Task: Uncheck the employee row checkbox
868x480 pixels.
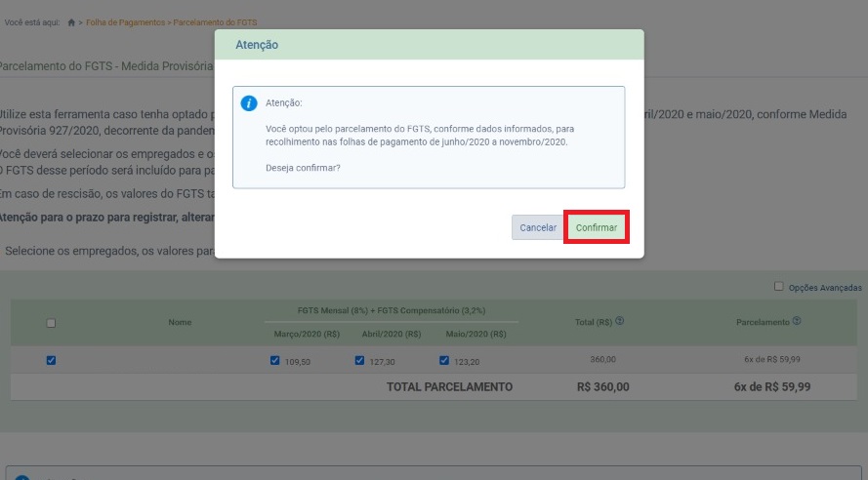Action: tap(51, 360)
